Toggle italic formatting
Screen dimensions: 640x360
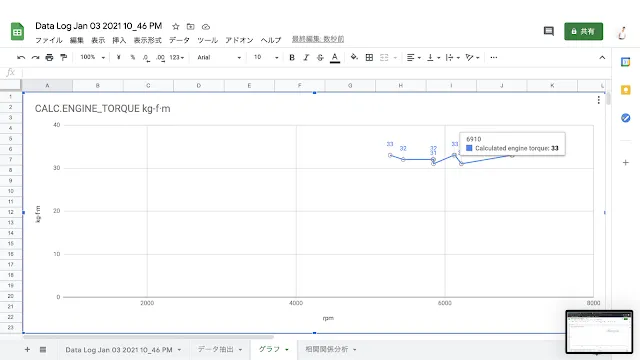pyautogui.click(x=306, y=58)
